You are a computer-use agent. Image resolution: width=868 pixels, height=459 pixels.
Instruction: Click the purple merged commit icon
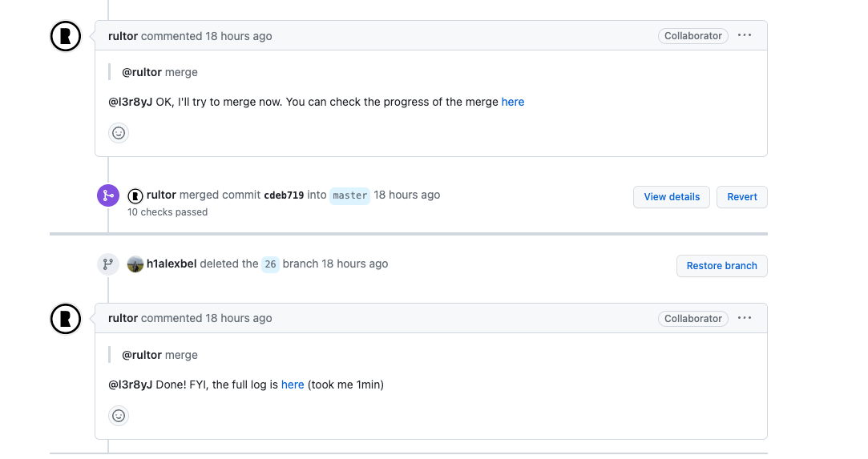tap(108, 195)
